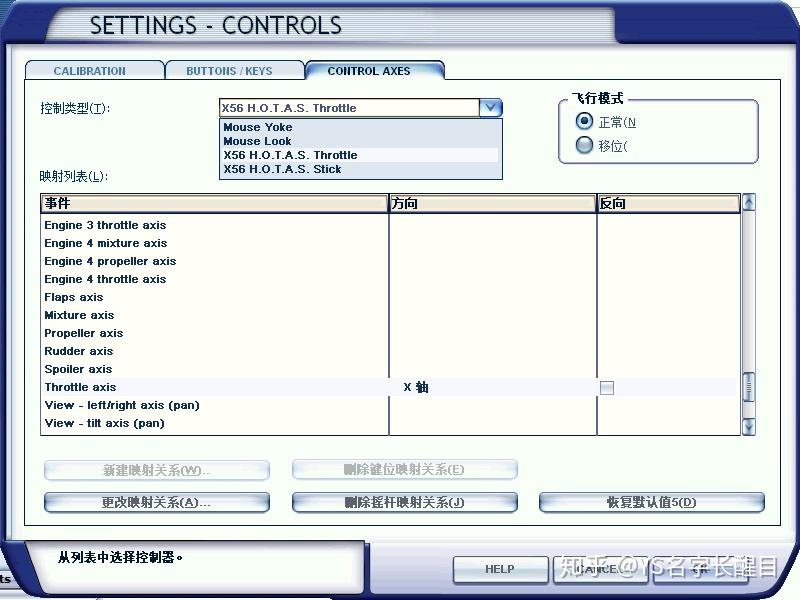The image size is (800, 600).
Task: Click the 事件 column header
Action: [214, 203]
